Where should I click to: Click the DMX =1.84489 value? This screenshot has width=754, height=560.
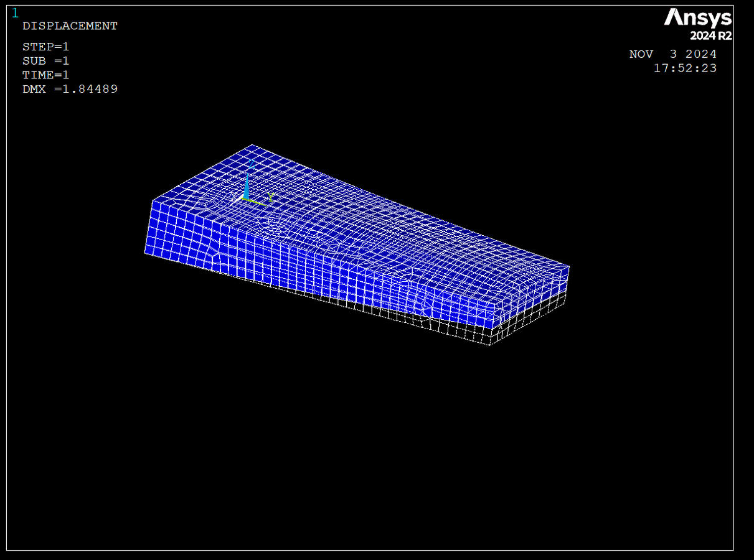[70, 90]
